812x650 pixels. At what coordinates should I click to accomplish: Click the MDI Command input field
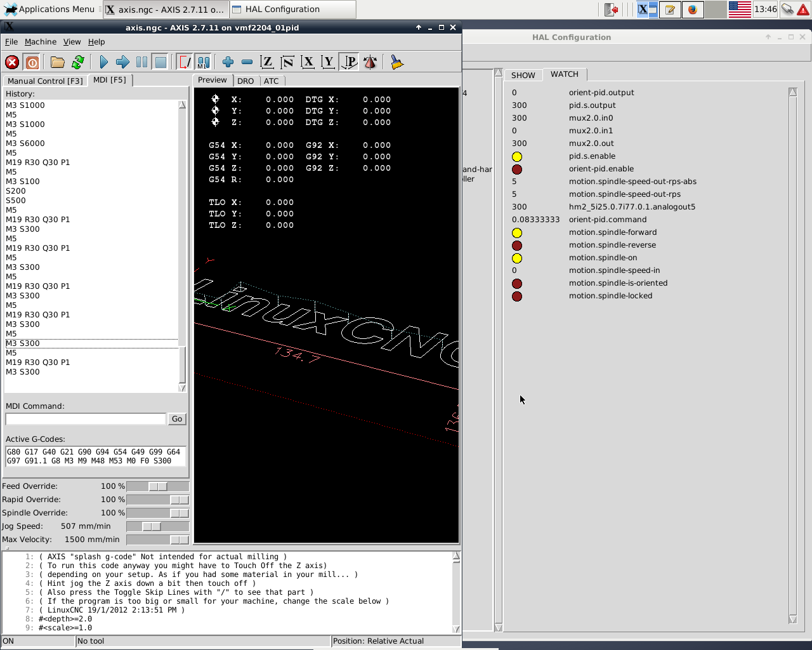(x=86, y=419)
